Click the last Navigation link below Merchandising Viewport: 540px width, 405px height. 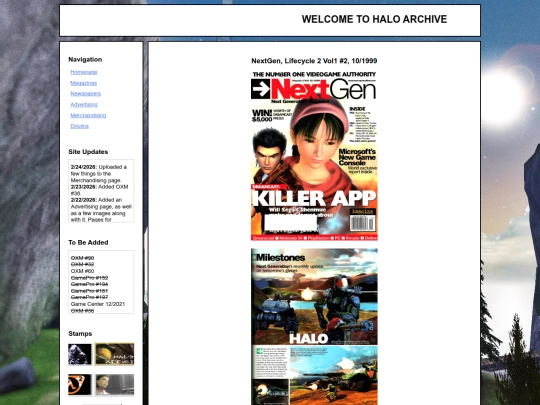point(80,126)
